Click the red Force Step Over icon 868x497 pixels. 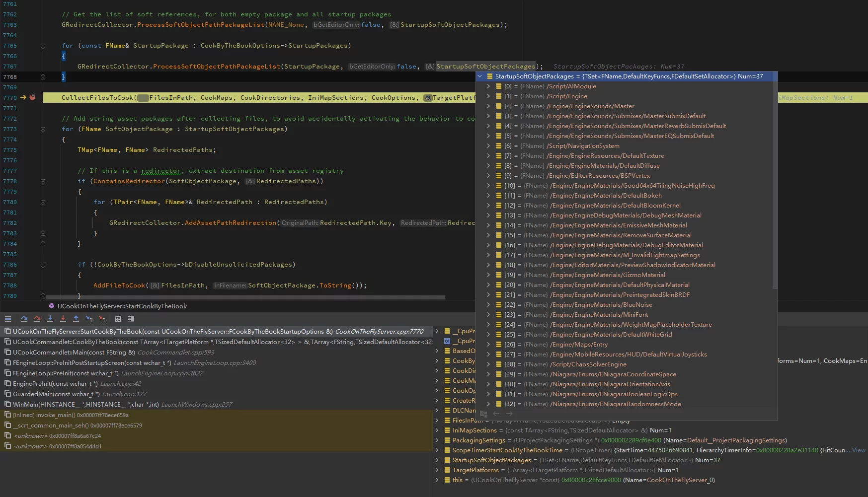pyautogui.click(x=37, y=319)
